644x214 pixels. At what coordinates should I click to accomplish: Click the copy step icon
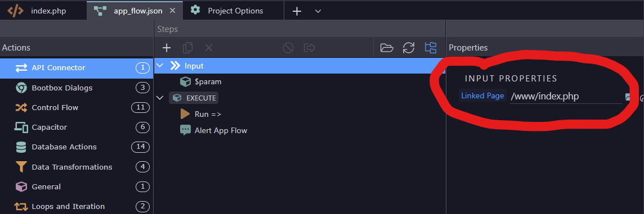187,48
